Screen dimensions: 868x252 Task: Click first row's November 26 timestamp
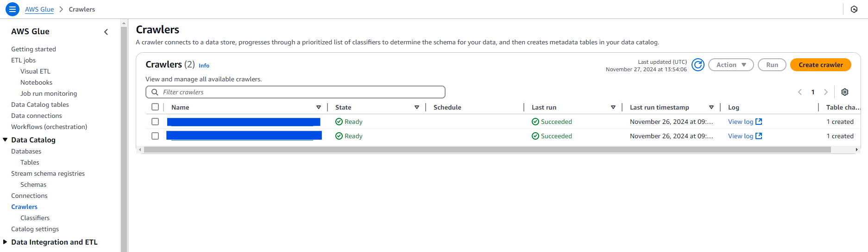click(x=671, y=122)
